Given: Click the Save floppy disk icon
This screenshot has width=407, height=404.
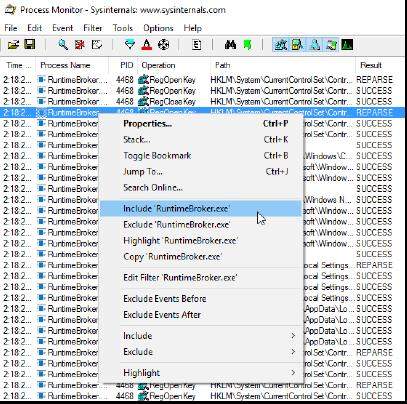Looking at the screenshot, I should click(x=30, y=44).
